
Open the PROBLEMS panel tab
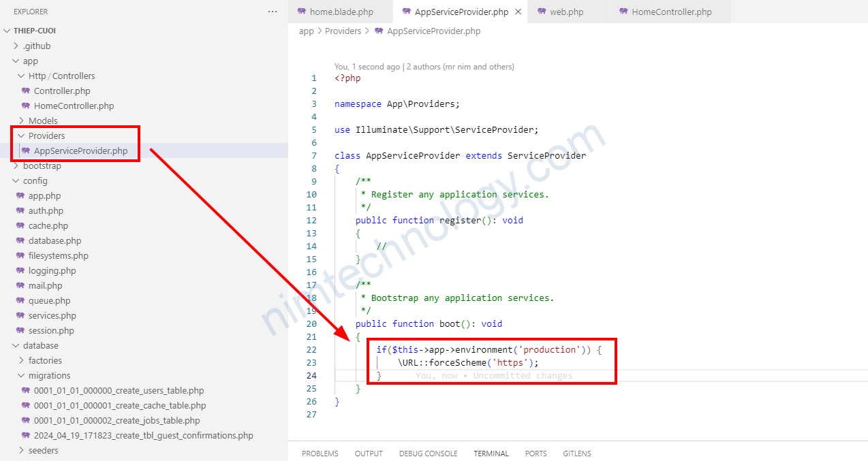coord(320,454)
